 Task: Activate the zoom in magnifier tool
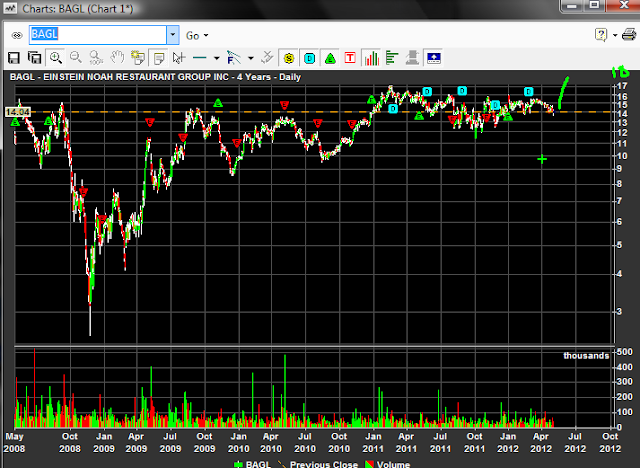coord(56,58)
